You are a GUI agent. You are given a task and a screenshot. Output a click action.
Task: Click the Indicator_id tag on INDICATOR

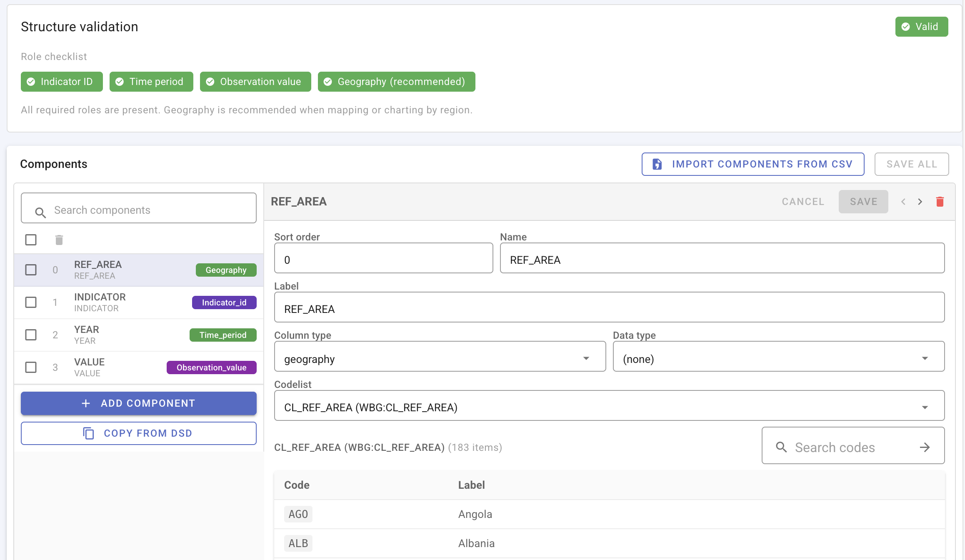[x=224, y=302]
